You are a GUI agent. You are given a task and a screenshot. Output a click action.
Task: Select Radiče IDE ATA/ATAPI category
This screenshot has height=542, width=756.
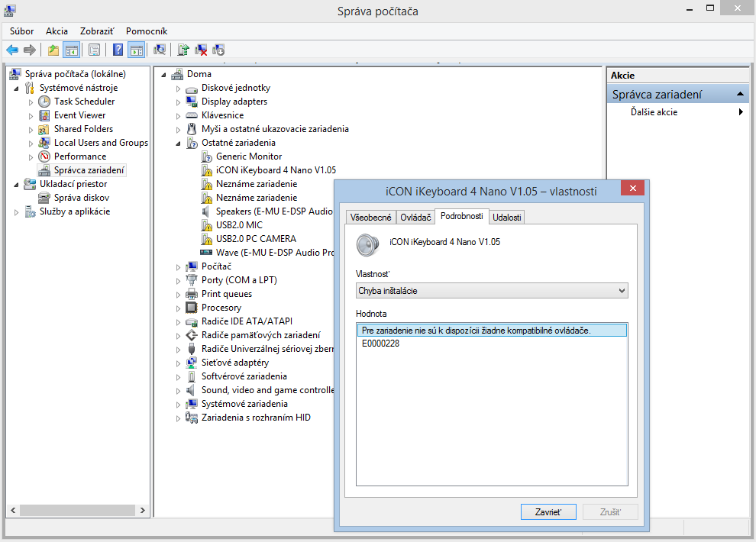point(247,321)
